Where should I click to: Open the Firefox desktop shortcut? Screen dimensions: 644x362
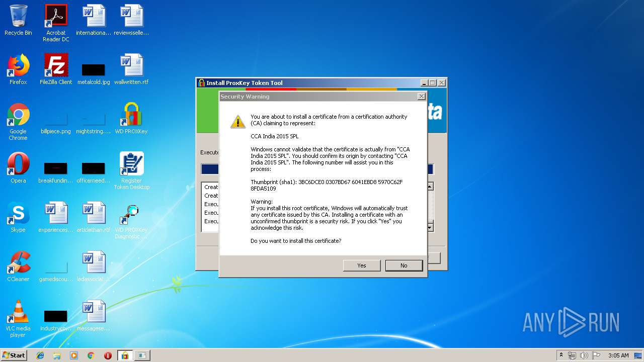(x=18, y=69)
